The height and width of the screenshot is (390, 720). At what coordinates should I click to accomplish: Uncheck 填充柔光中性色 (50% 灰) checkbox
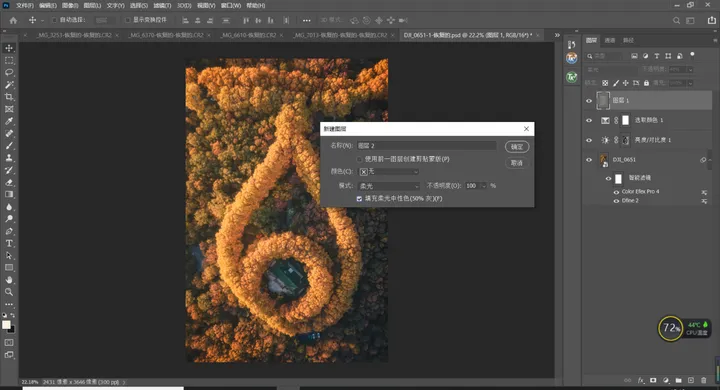point(360,198)
